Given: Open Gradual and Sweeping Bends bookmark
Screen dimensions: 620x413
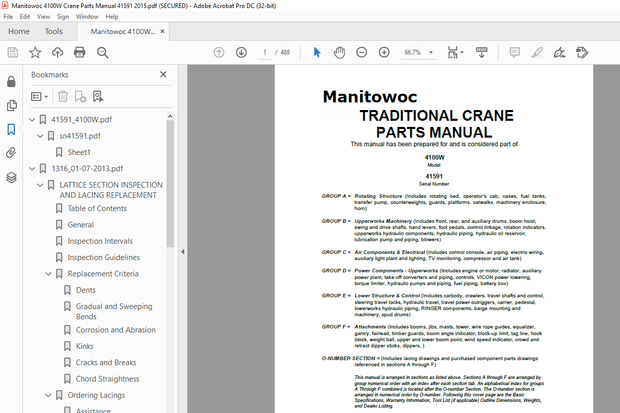Looking at the screenshot, I should pos(114,311).
